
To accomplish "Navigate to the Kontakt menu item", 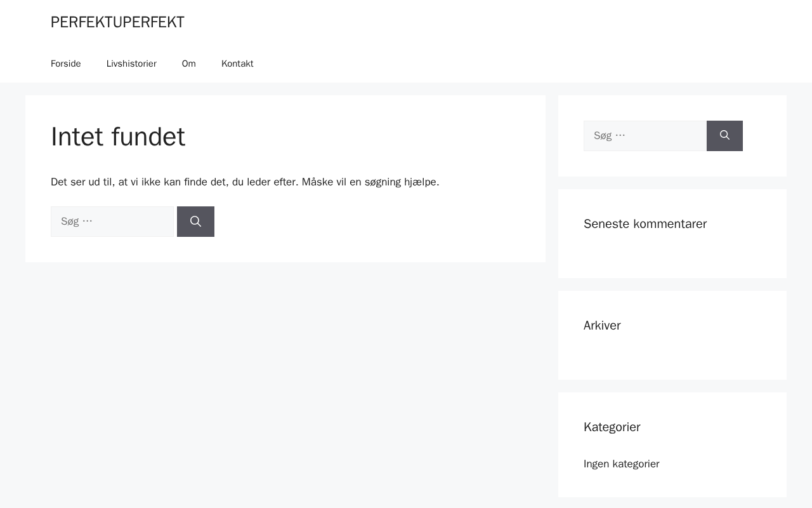I will point(237,63).
